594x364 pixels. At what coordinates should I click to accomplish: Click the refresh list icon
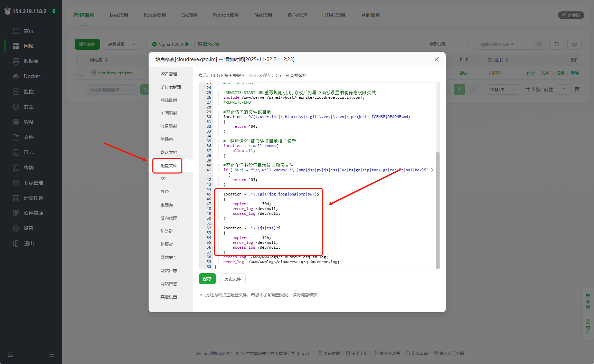pos(556,44)
